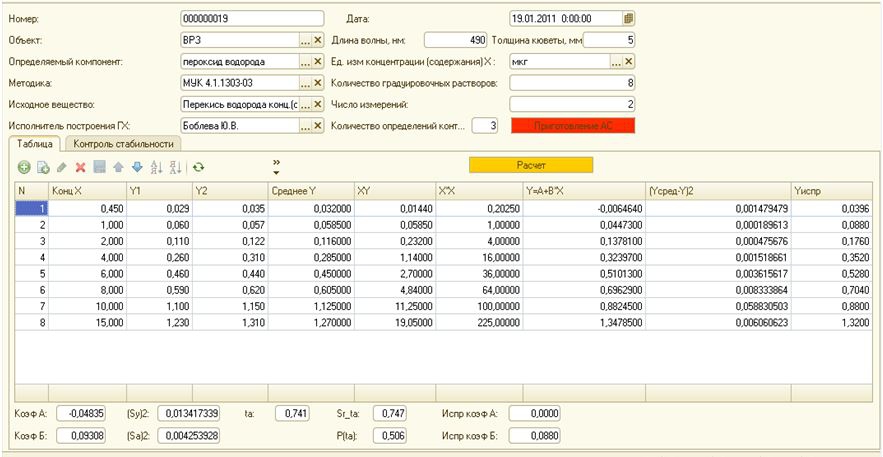Click the (Sa)2 value field
The height and width of the screenshot is (457, 883).
[189, 435]
